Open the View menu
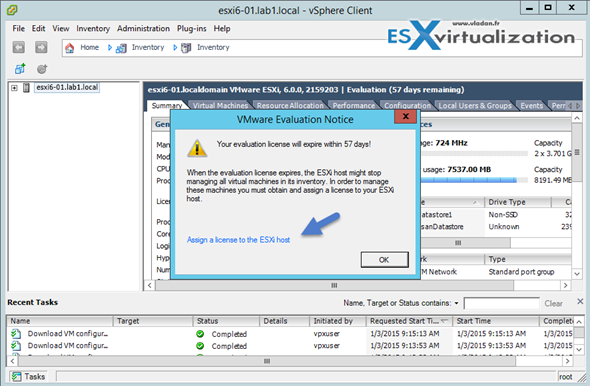 tap(61, 29)
